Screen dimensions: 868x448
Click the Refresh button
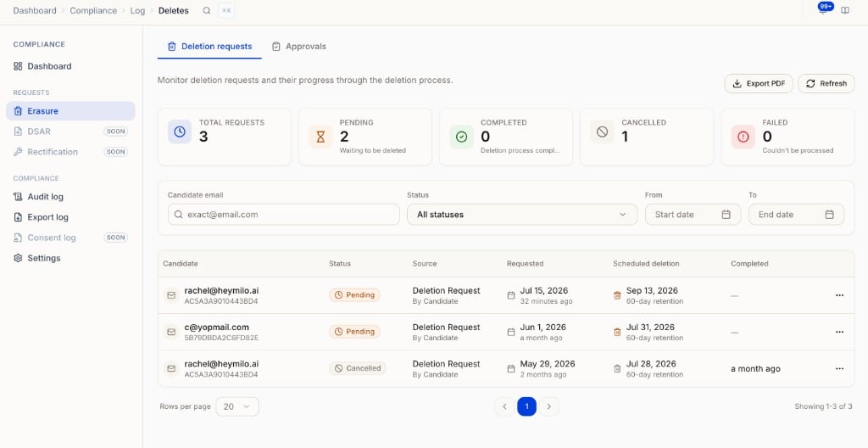[x=826, y=84]
